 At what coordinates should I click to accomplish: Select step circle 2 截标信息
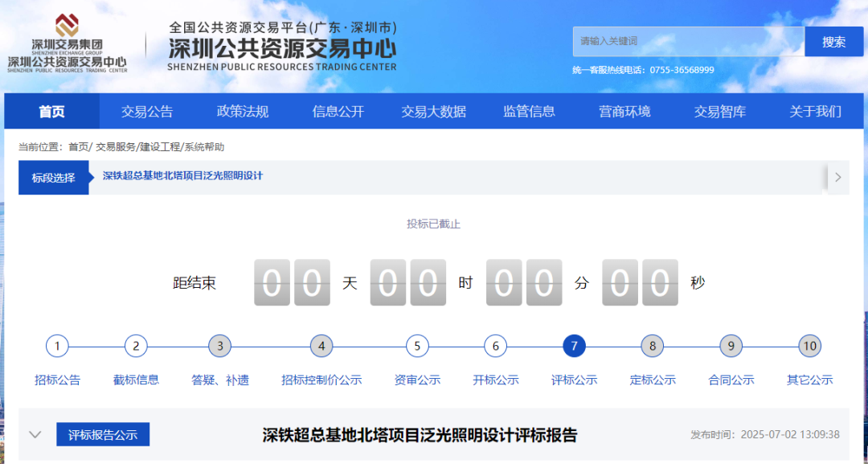click(136, 346)
